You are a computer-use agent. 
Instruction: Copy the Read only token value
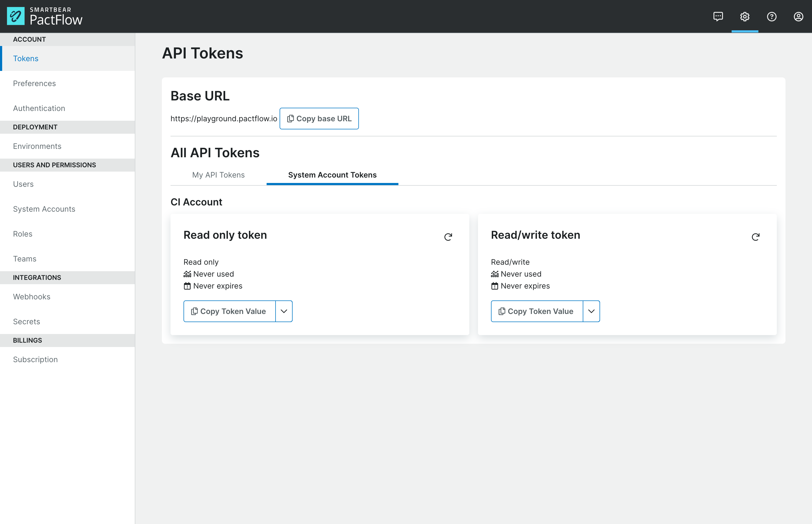pyautogui.click(x=229, y=311)
